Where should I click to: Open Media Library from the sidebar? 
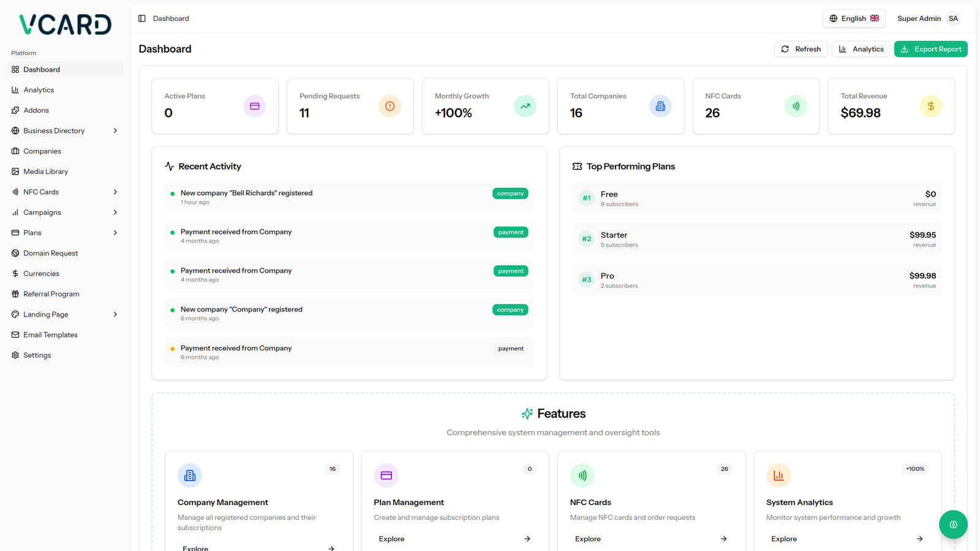(45, 171)
